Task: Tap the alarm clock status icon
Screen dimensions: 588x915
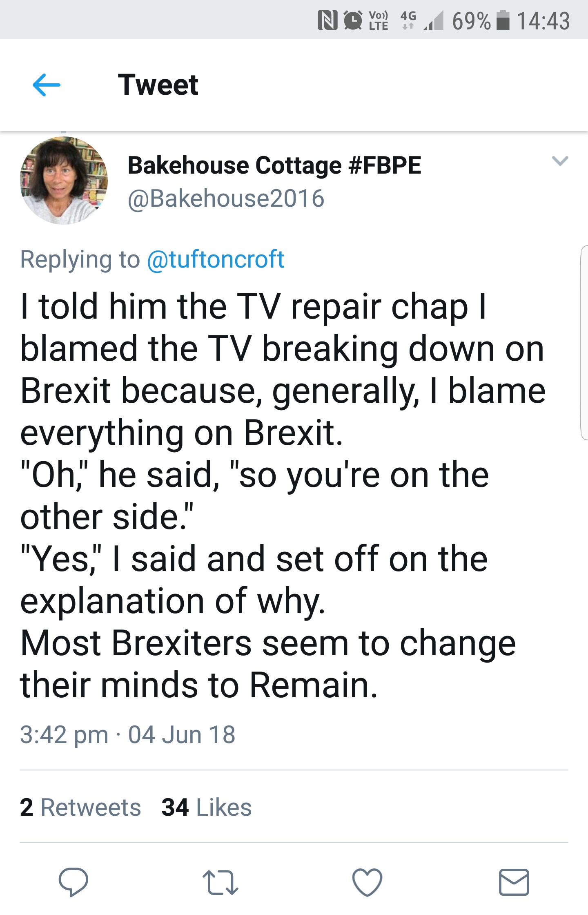Action: (353, 21)
